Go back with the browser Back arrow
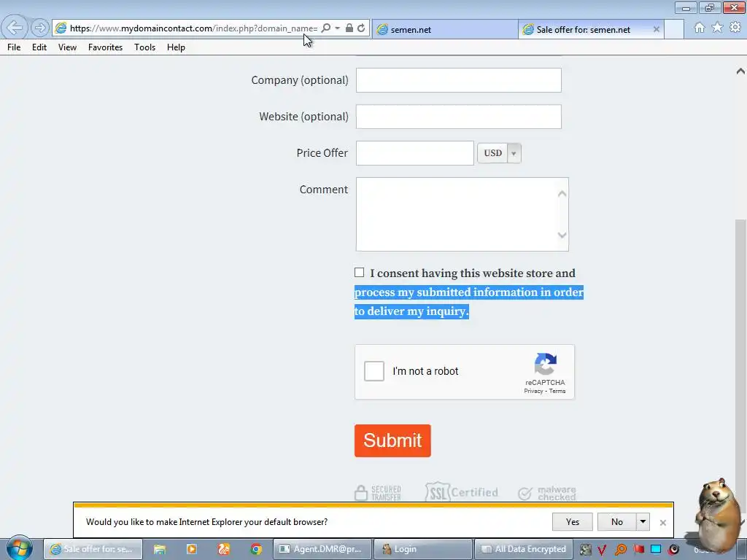The height and width of the screenshot is (560, 747). pyautogui.click(x=15, y=28)
